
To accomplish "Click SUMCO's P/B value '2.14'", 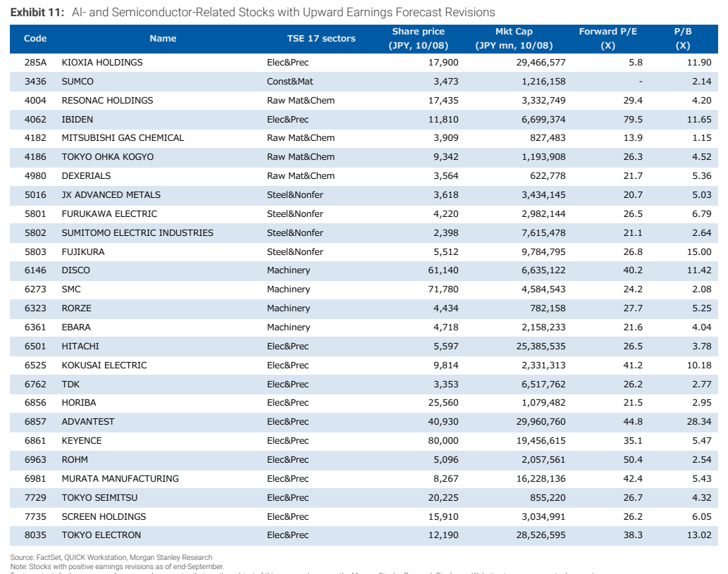I will coord(701,82).
